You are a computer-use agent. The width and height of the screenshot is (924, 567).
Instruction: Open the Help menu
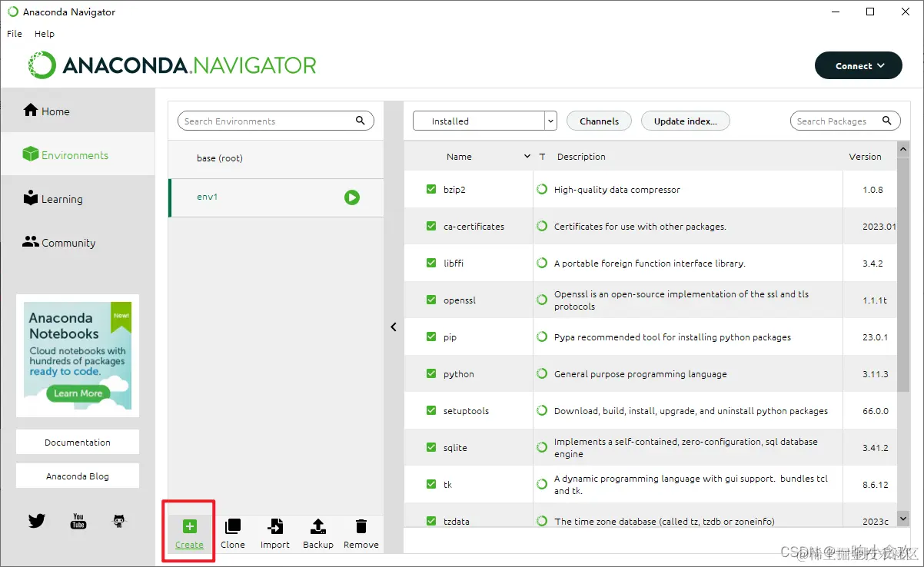[45, 34]
